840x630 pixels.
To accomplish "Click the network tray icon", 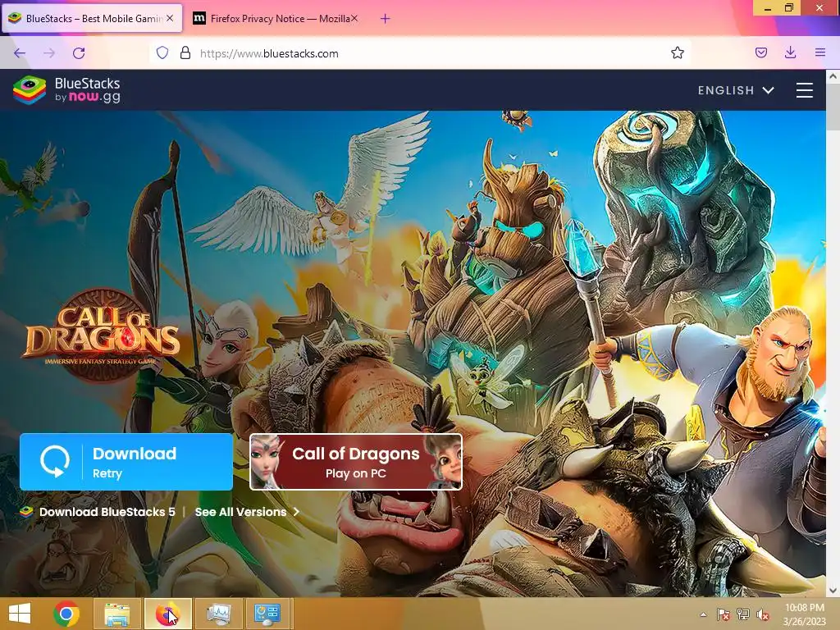I will coord(743,614).
